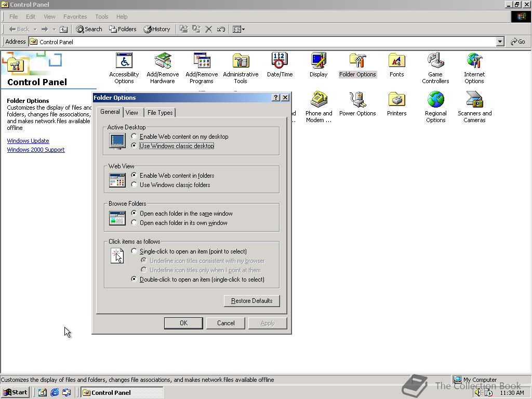Select Folder Options icon in Control Panel
Viewport: 532px width, 399px height.
click(x=357, y=65)
